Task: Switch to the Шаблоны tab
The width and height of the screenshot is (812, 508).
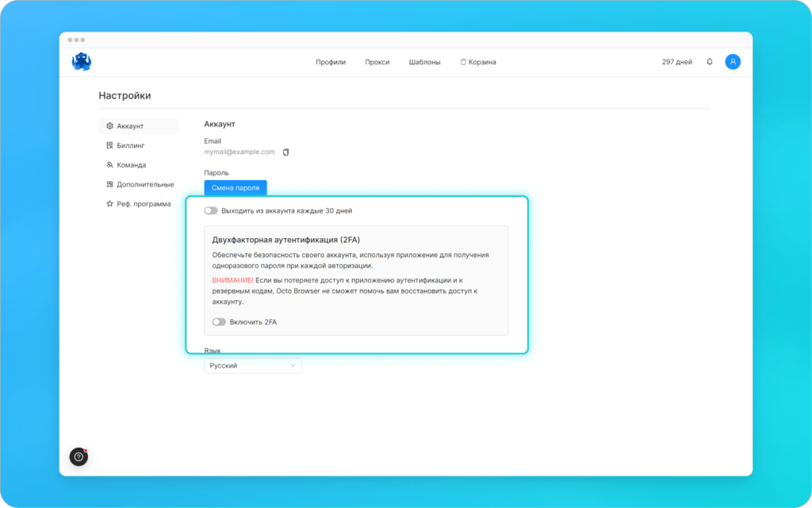Action: (x=425, y=62)
